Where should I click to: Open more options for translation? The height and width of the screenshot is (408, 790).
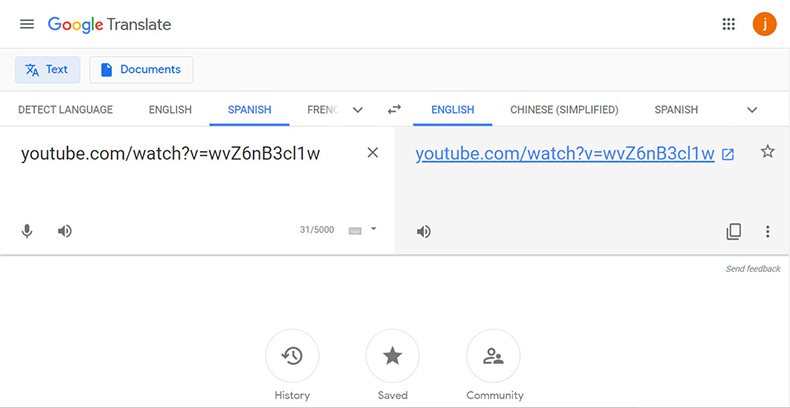pos(767,231)
